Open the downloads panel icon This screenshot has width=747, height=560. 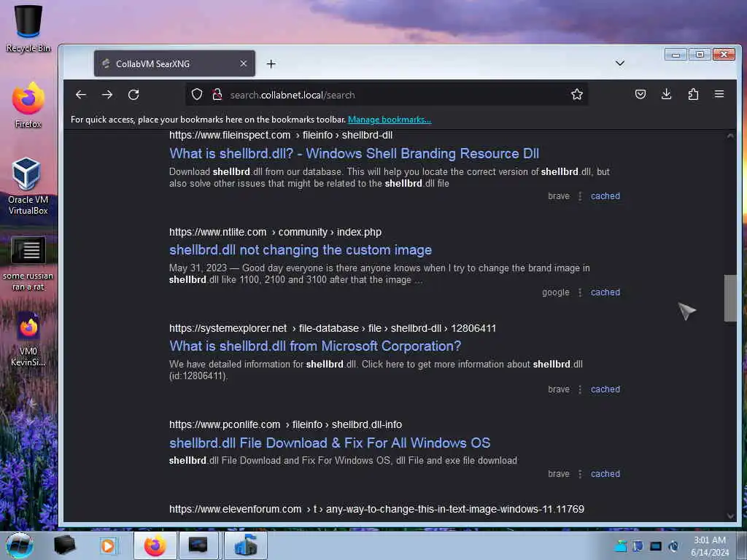coord(667,94)
